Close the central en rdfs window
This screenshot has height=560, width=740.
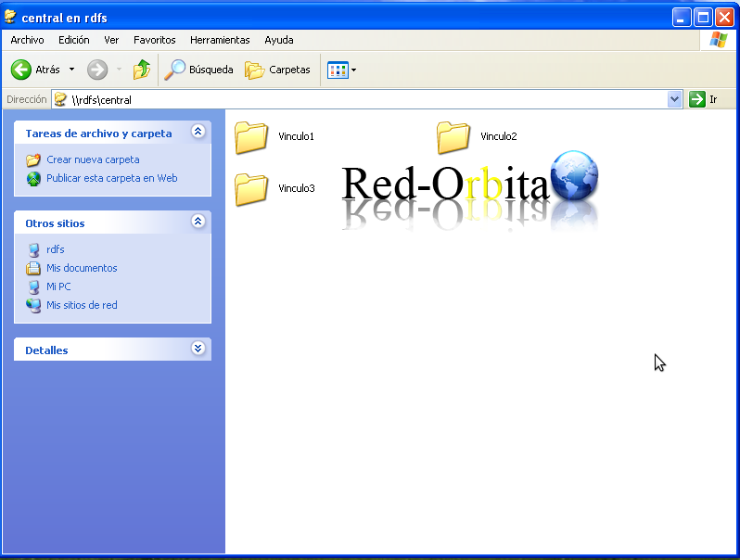pos(724,18)
